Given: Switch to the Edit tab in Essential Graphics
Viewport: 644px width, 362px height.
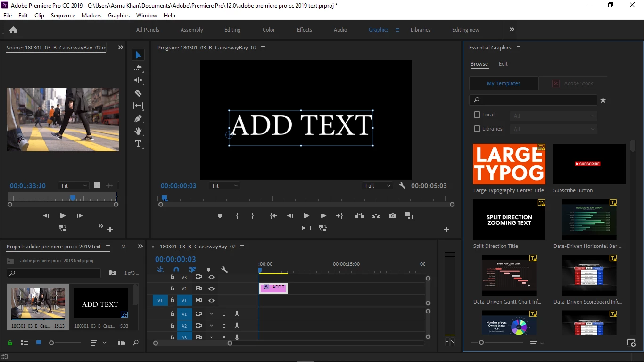Looking at the screenshot, I should (504, 64).
